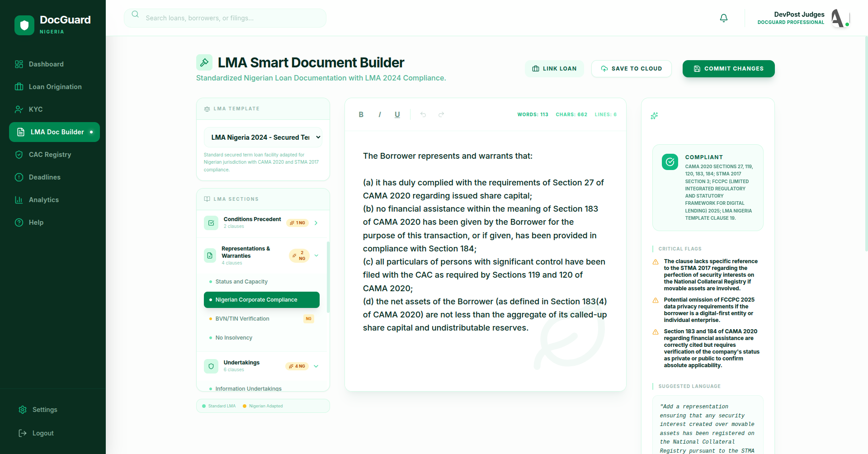Select the Status and Capacity clause
This screenshot has width=868, height=454.
click(x=262, y=282)
